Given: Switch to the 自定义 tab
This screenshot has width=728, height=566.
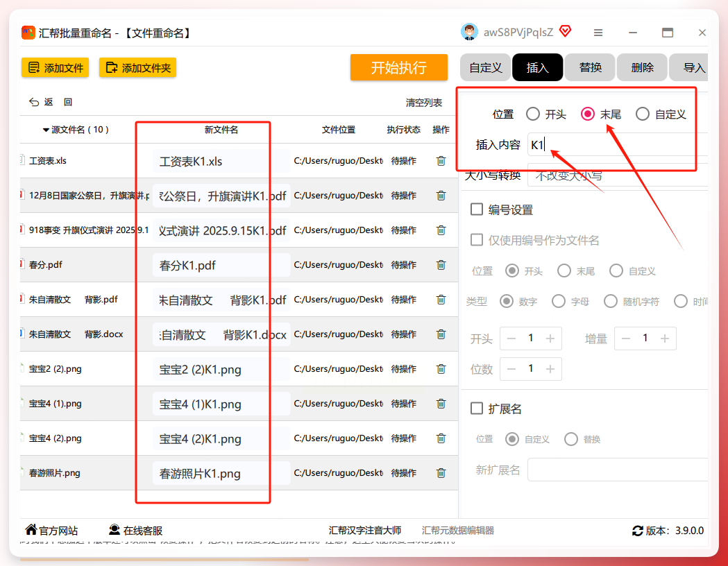Looking at the screenshot, I should (x=486, y=68).
